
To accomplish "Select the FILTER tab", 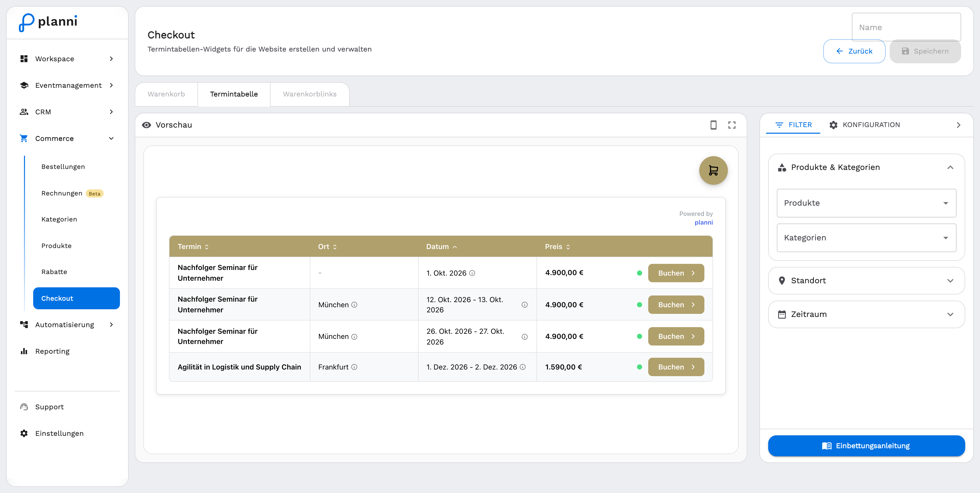I will coord(793,125).
